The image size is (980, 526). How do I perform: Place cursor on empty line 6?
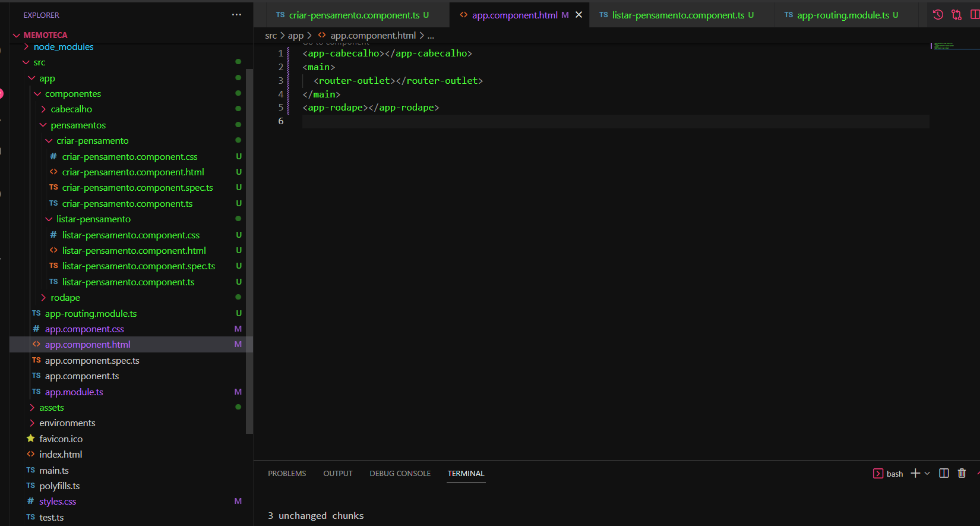pos(615,121)
